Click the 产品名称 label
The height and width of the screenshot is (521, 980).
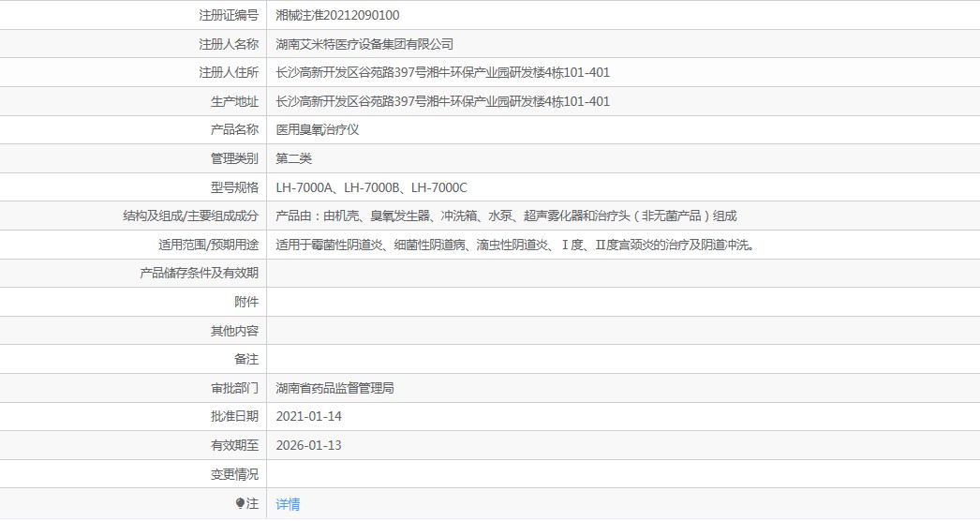click(234, 129)
